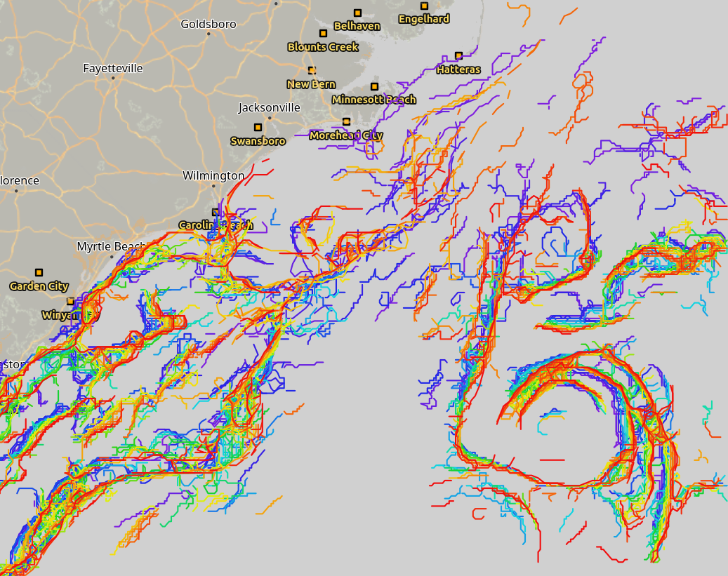Click the Swansboro square marker
This screenshot has width=728, height=576.
click(x=258, y=127)
